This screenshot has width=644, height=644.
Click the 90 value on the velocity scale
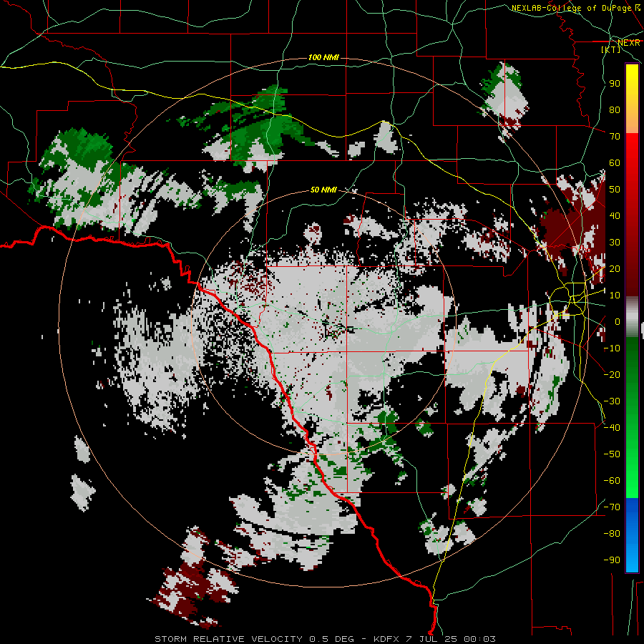pyautogui.click(x=615, y=84)
